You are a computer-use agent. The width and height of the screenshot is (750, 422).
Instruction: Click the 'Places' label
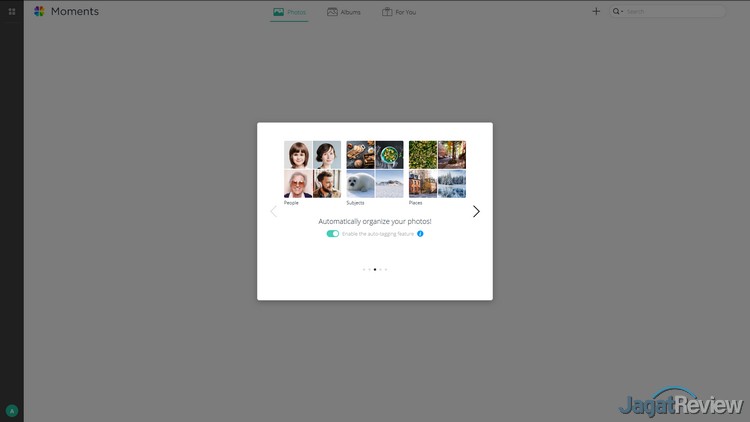(x=416, y=203)
